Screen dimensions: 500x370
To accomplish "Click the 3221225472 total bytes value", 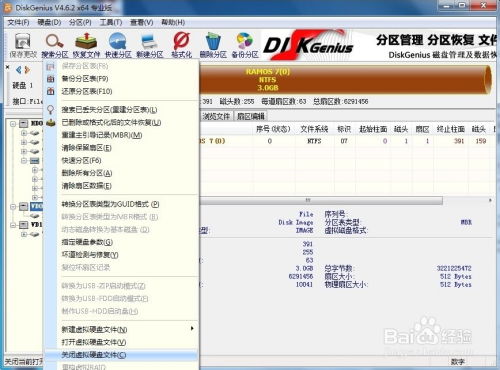I will (x=454, y=268).
